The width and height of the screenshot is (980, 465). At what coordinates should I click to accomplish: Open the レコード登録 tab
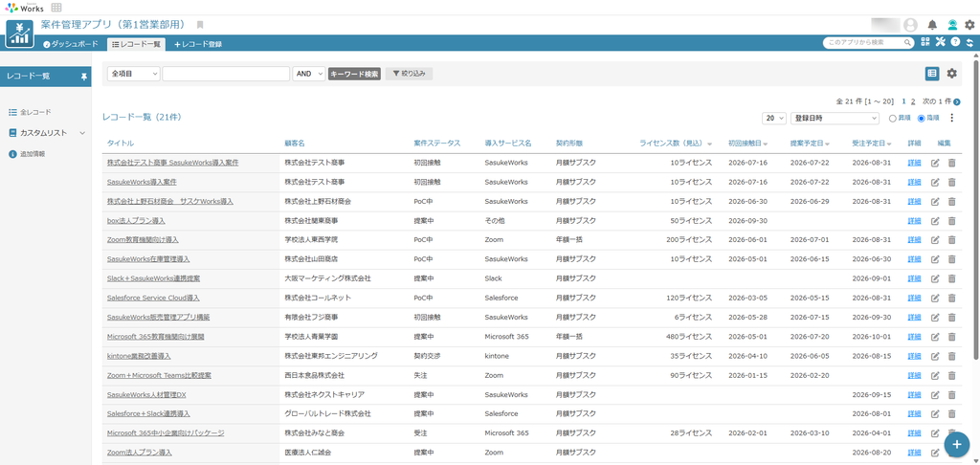click(x=197, y=44)
